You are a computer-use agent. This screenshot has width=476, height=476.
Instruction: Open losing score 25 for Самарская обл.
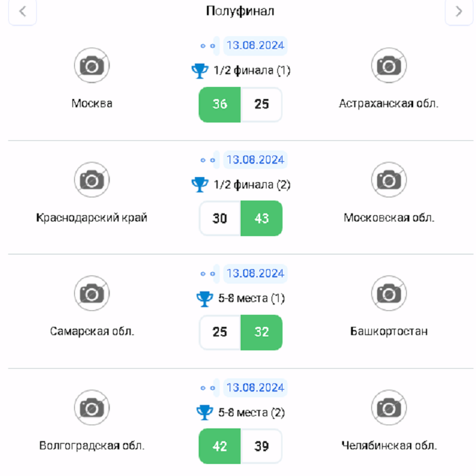[x=220, y=332]
